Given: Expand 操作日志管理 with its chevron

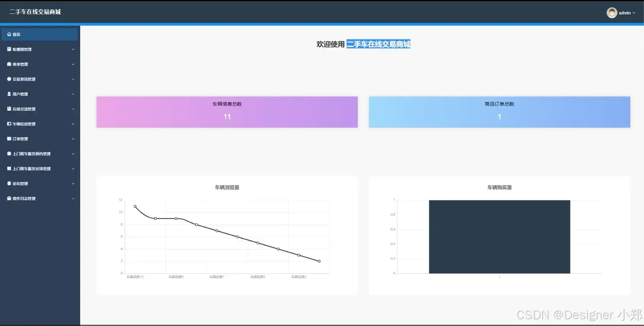Looking at the screenshot, I should coord(73,198).
